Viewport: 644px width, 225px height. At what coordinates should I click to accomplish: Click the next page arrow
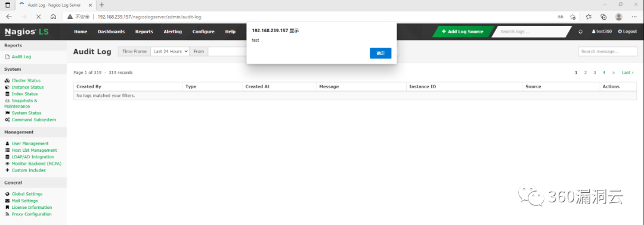(614, 73)
